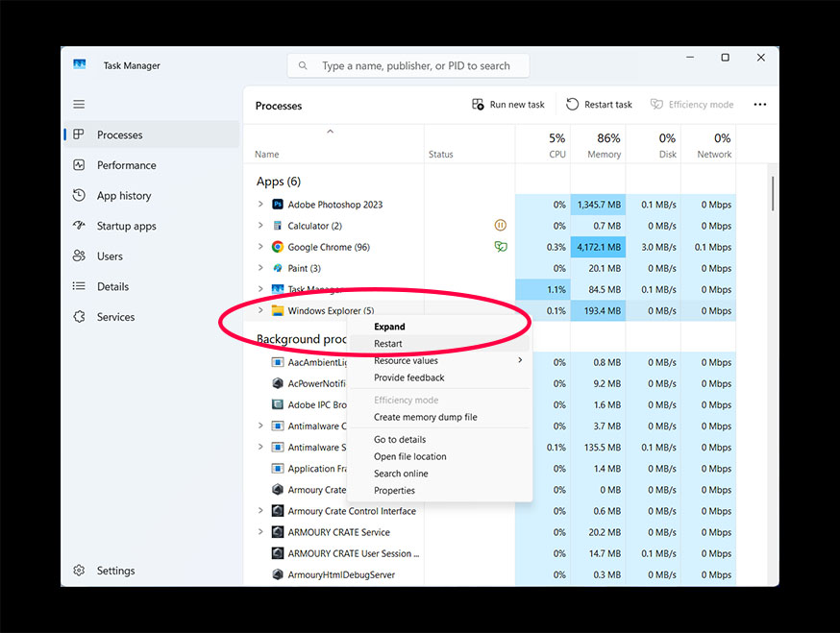Click the suspended pause status icon for Calculator
The width and height of the screenshot is (840, 633).
501,226
